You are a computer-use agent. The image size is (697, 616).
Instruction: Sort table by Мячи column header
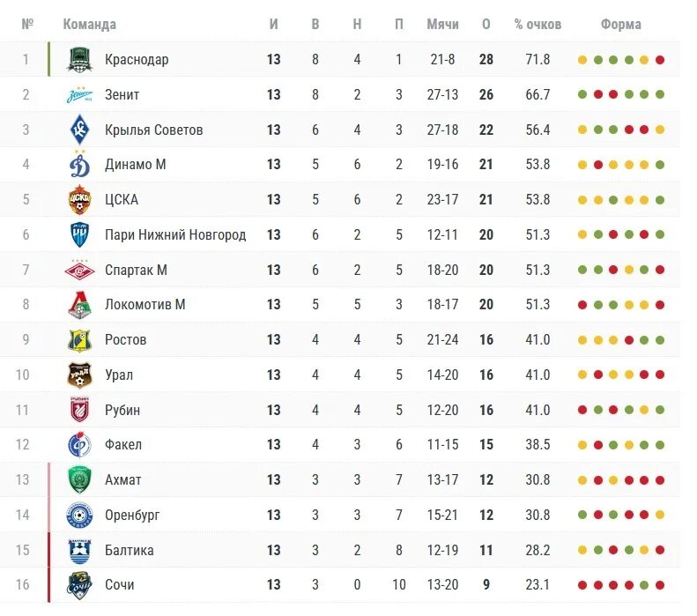pos(442,25)
